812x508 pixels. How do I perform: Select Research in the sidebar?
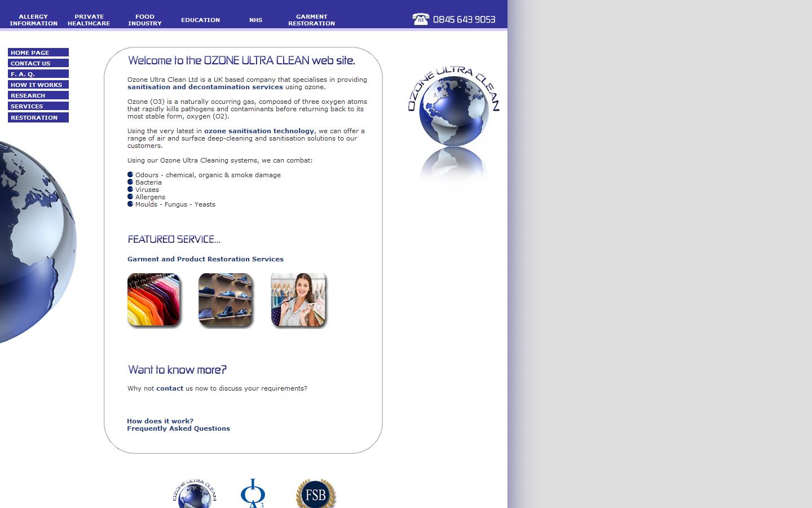(x=38, y=95)
